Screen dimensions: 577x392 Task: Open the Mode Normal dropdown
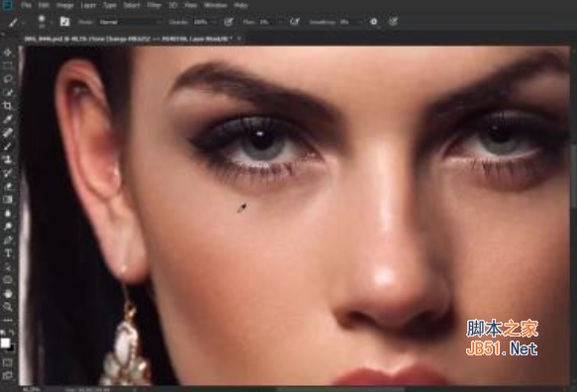pos(131,22)
